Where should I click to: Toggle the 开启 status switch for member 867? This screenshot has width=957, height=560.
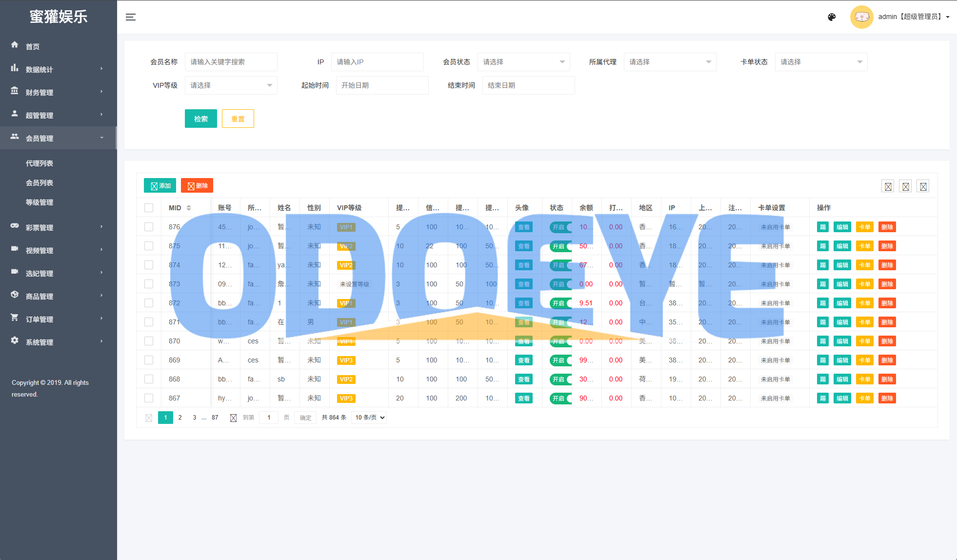click(560, 399)
